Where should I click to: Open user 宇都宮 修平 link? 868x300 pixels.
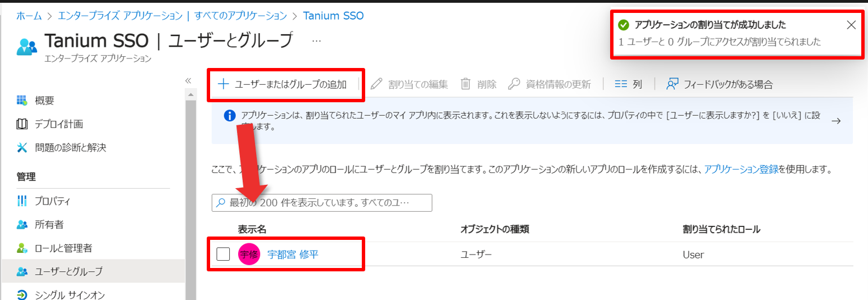pos(293,254)
